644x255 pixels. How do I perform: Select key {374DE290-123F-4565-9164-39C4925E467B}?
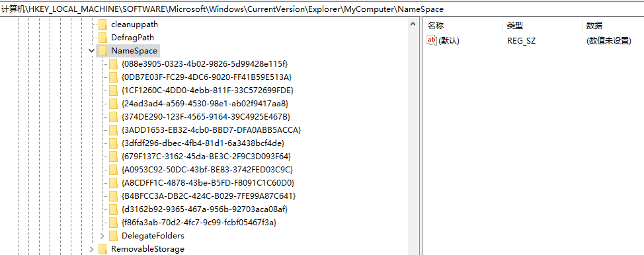click(x=206, y=117)
